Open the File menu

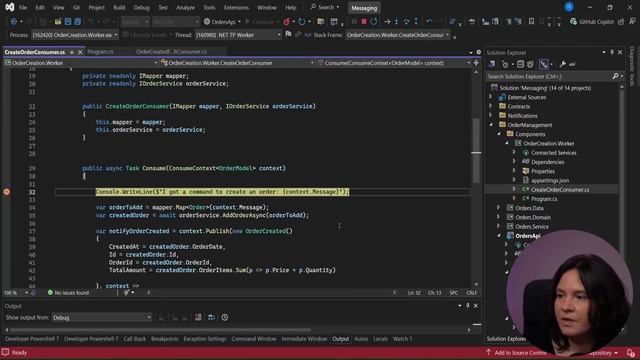(x=23, y=7)
